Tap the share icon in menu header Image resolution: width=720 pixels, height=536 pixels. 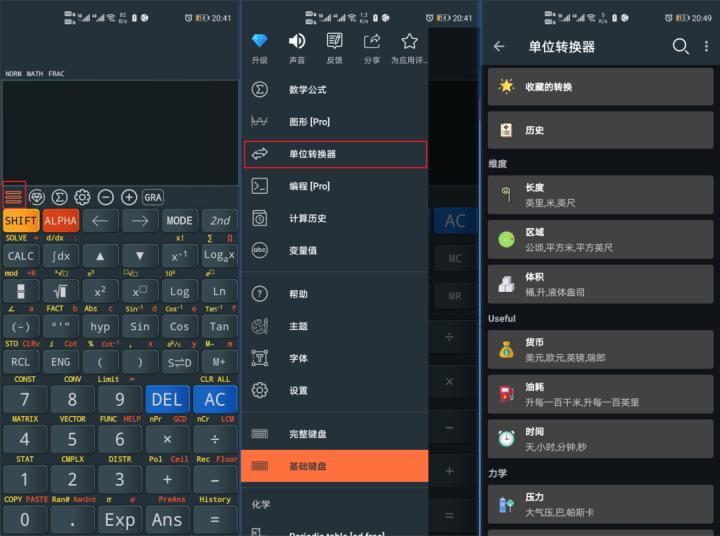coord(372,48)
